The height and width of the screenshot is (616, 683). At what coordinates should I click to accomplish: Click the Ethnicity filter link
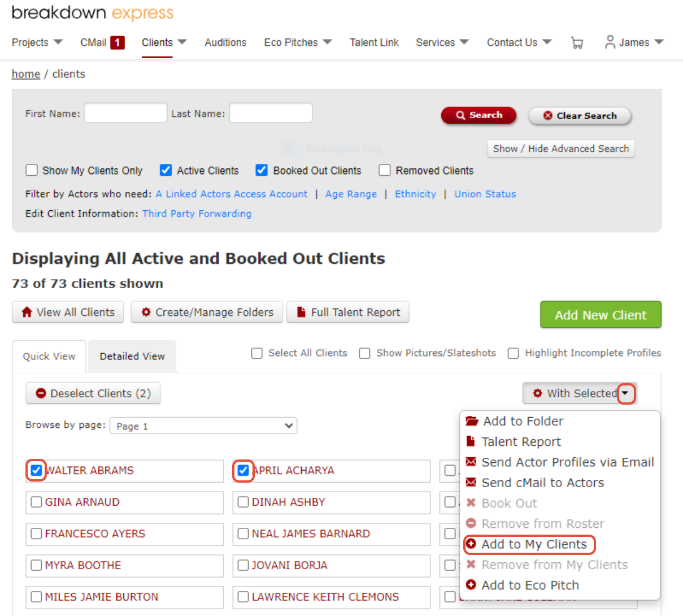pyautogui.click(x=415, y=194)
